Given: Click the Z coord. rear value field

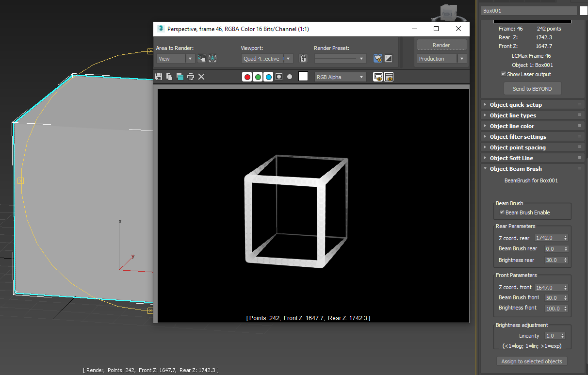Looking at the screenshot, I should [548, 238].
